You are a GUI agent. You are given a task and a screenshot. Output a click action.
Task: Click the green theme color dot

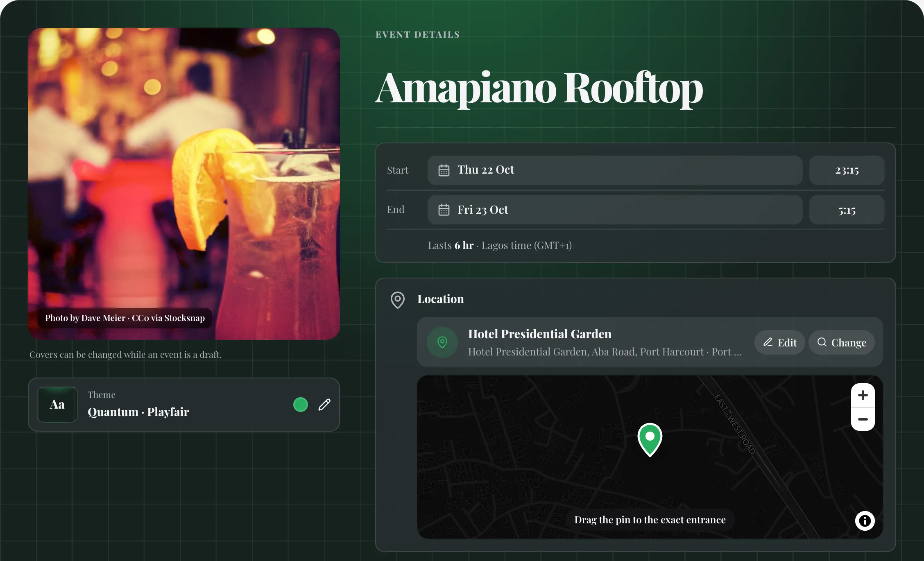coord(301,405)
